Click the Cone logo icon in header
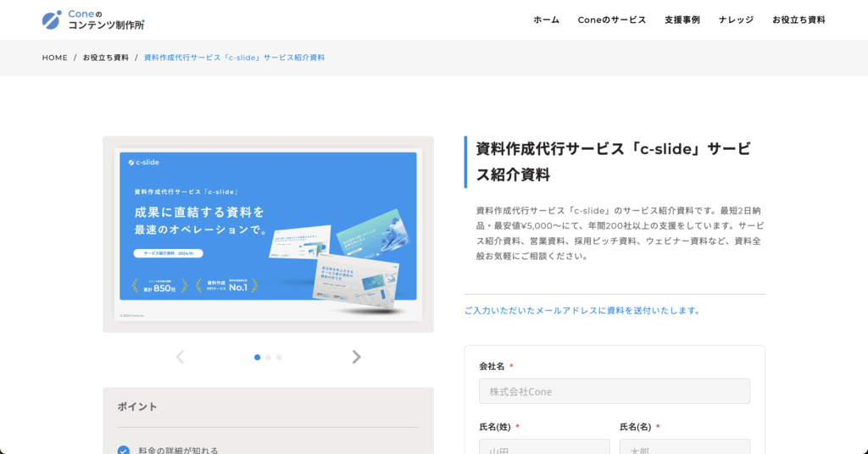This screenshot has width=868, height=454. tap(52, 20)
